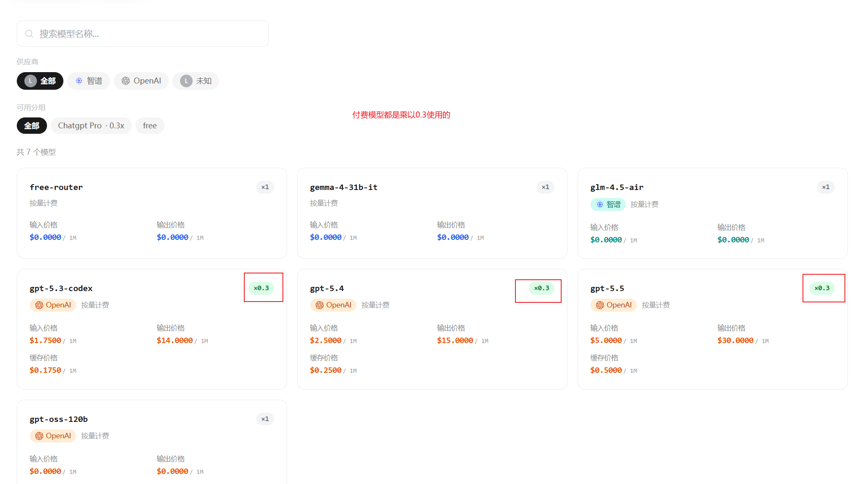Open the free-router model card

click(152, 213)
